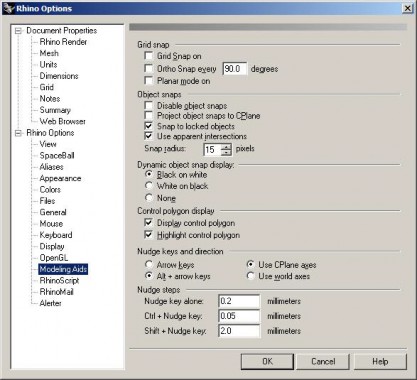Open the Grid properties page
Viewport: 417px width, 380px height.
(47, 87)
